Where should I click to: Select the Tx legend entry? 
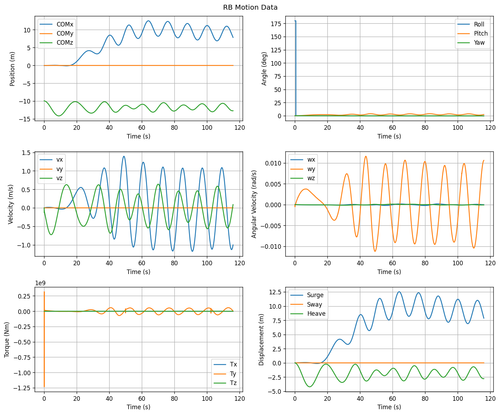pos(225,364)
